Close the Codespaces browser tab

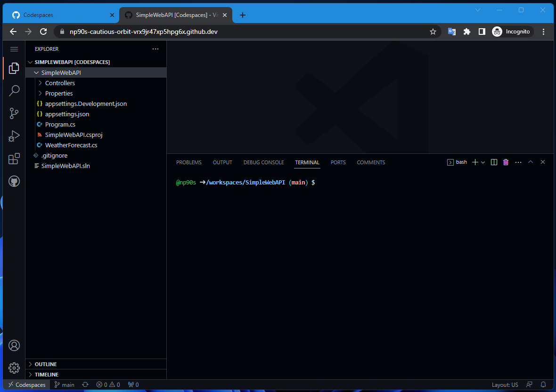pyautogui.click(x=112, y=15)
